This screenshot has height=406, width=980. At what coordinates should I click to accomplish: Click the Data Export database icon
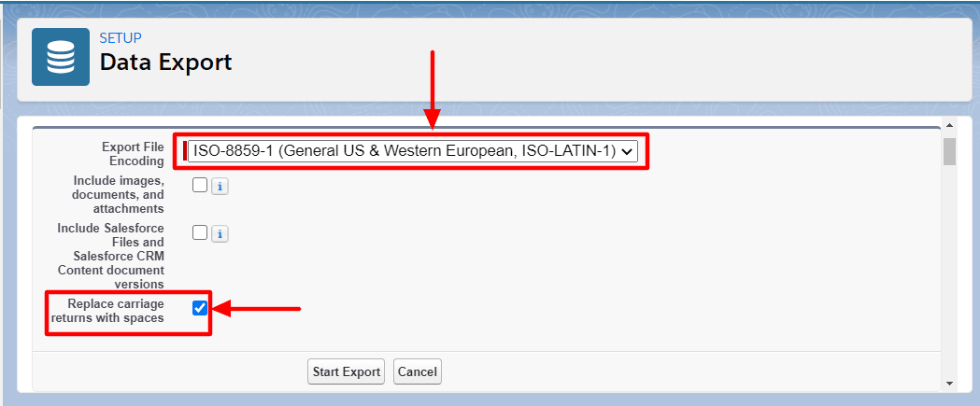tap(61, 57)
